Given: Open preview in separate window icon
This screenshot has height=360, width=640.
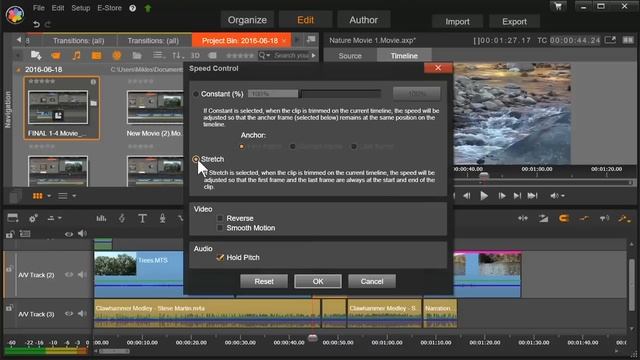Looking at the screenshot, I should tap(610, 40).
